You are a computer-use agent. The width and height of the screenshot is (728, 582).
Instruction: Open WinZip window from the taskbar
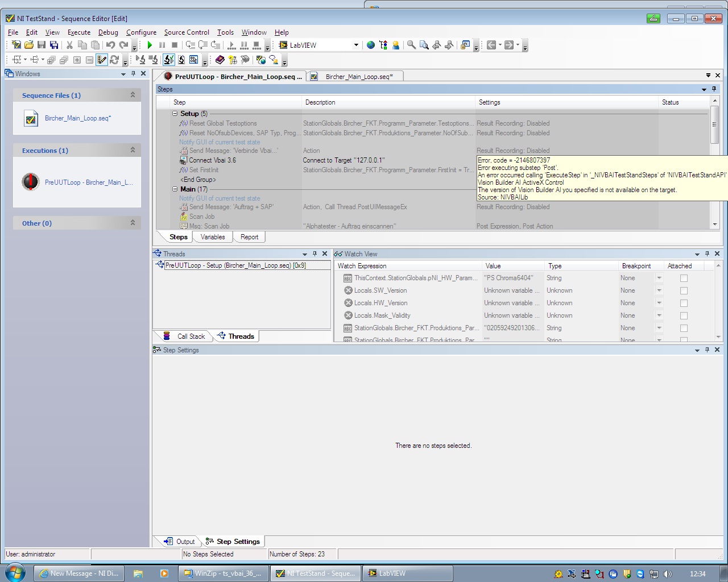pos(222,573)
